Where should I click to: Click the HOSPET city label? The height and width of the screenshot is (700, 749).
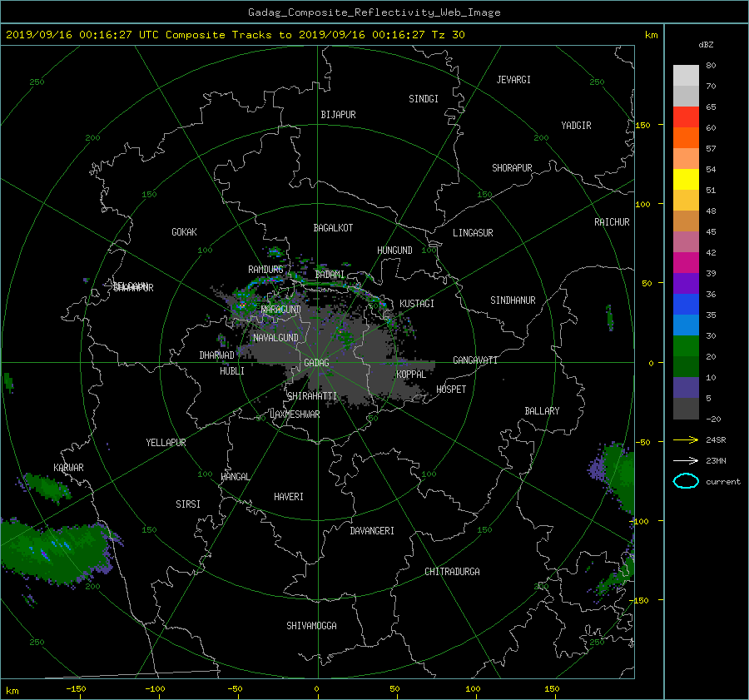pos(451,390)
